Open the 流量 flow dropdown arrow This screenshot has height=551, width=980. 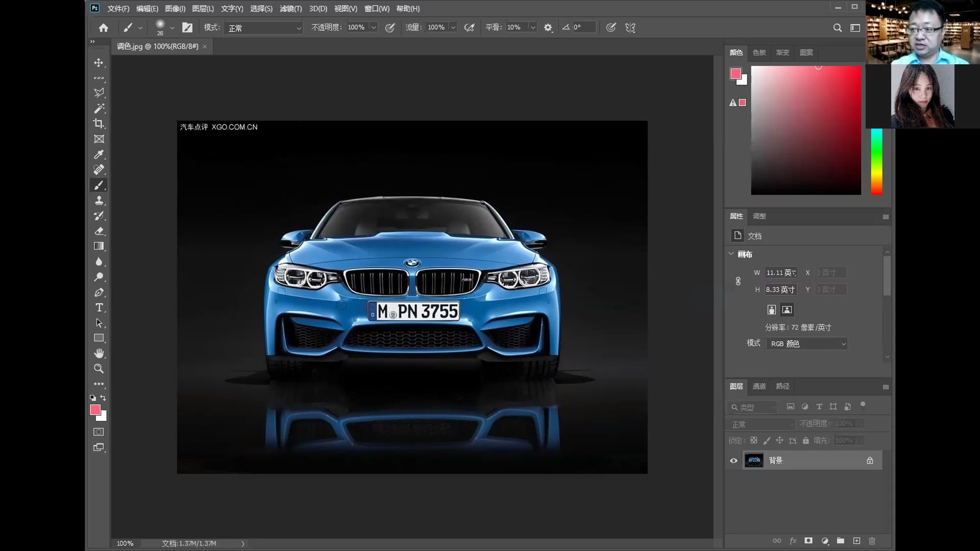point(453,28)
